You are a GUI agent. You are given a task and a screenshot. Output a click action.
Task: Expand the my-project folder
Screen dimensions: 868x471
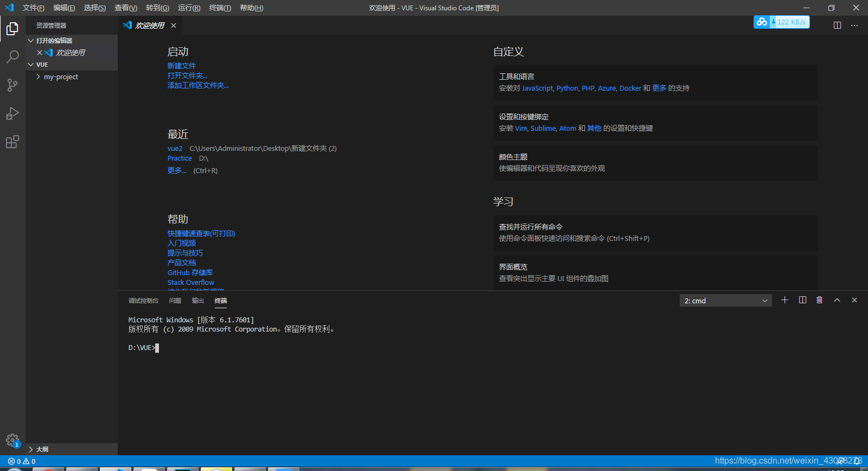point(72,77)
